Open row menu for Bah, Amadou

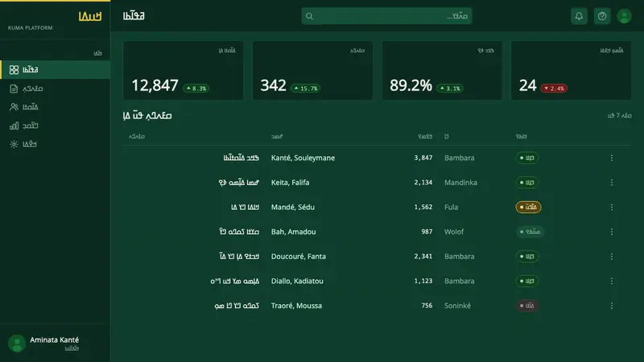[x=612, y=232]
